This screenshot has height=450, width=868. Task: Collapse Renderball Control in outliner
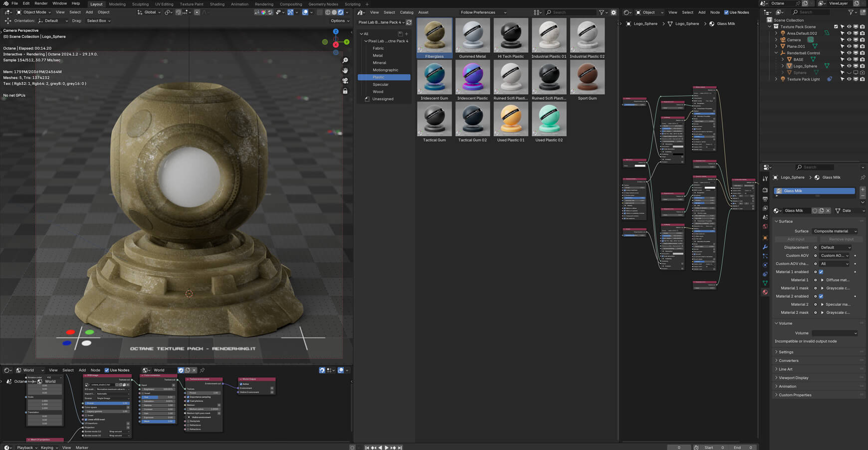(776, 53)
